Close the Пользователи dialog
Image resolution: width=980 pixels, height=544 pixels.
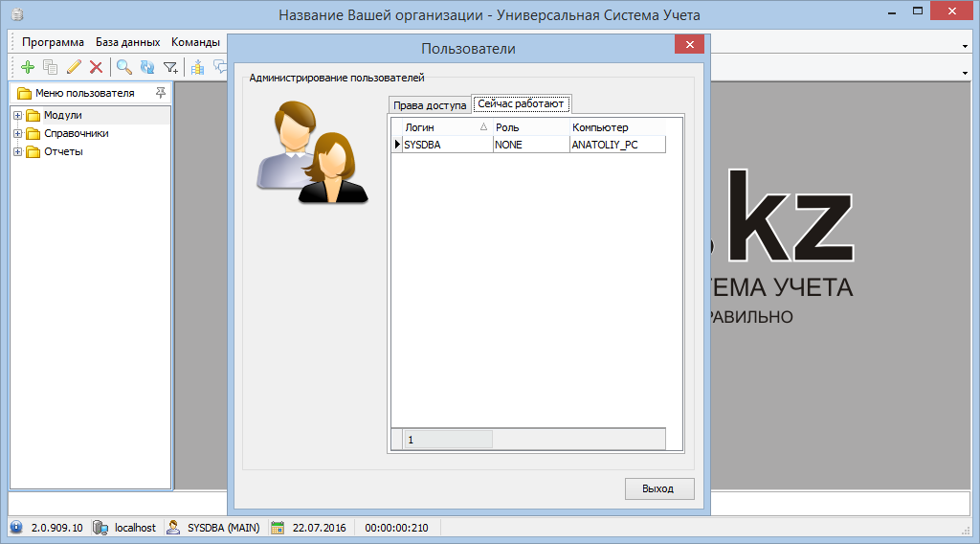[x=689, y=47]
